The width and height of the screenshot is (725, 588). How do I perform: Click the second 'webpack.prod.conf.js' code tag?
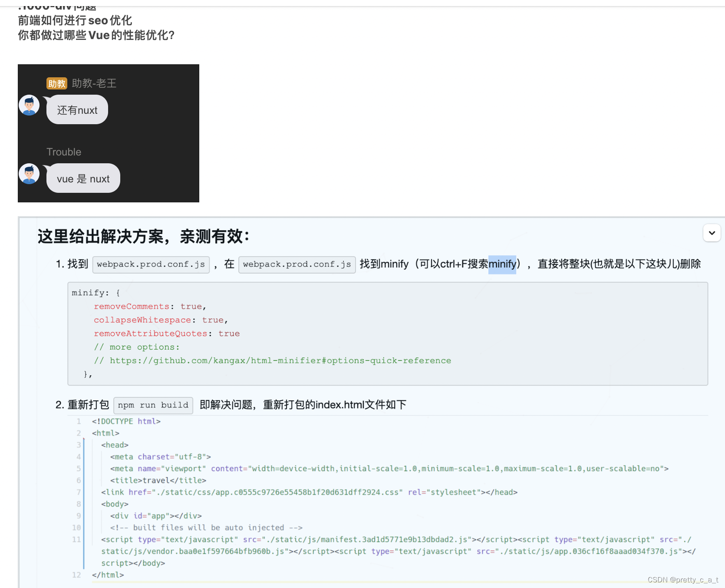[x=297, y=264]
